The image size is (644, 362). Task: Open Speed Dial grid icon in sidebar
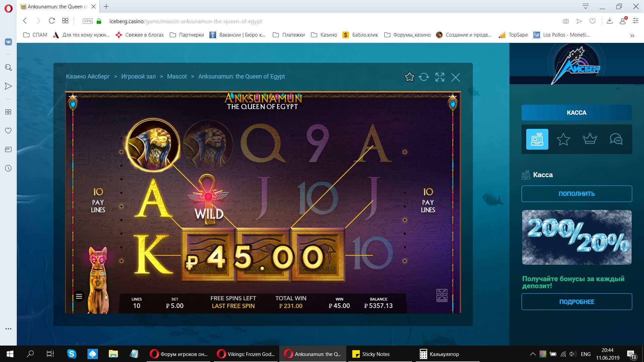(x=8, y=112)
